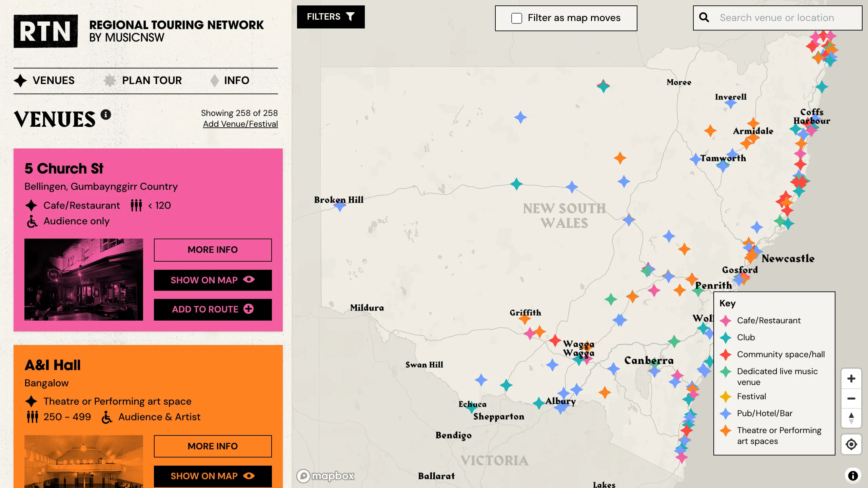Image resolution: width=868 pixels, height=488 pixels.
Task: Click the 'Bangalow' location text
Action: [46, 383]
